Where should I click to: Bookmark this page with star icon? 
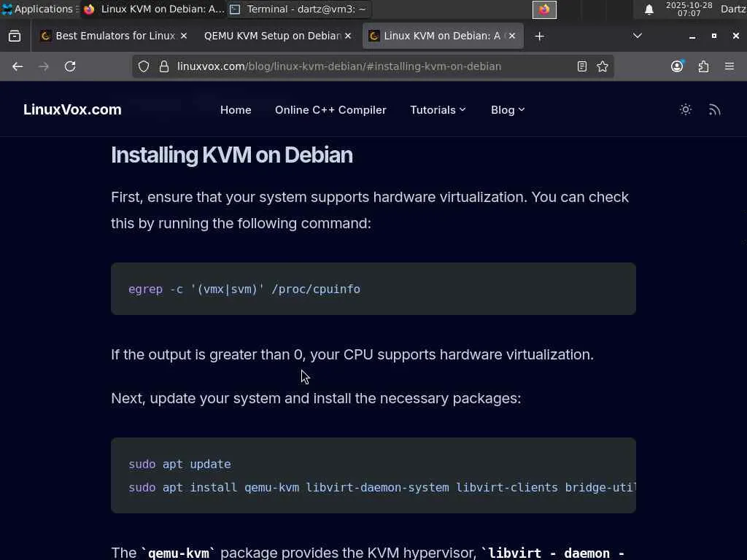603,66
